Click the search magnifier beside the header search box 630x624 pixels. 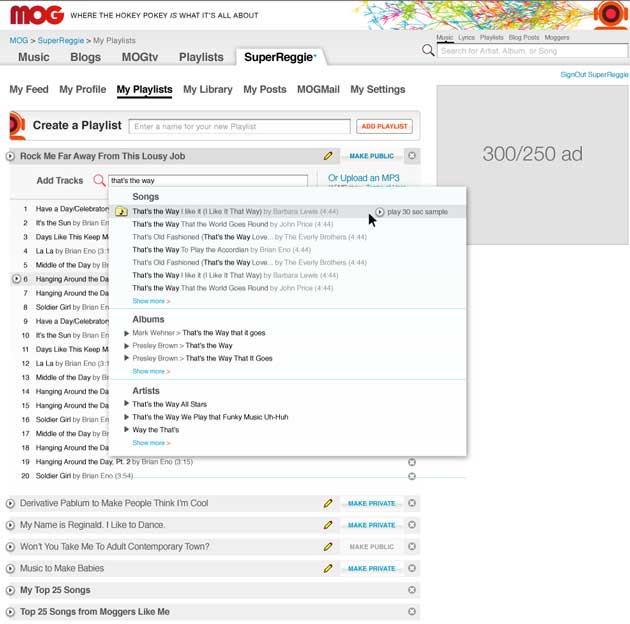pyautogui.click(x=428, y=50)
